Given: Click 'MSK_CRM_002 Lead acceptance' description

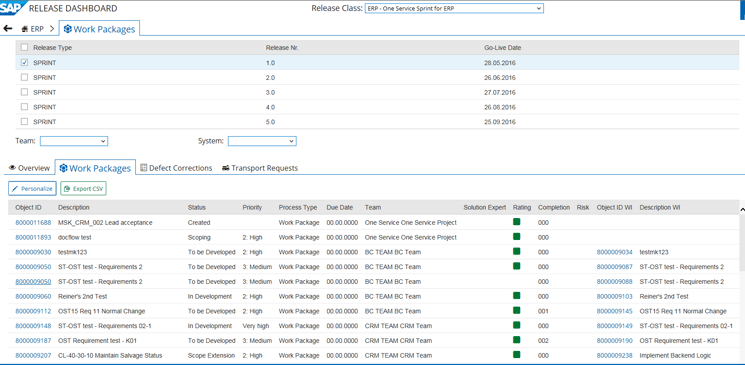Looking at the screenshot, I should (105, 222).
